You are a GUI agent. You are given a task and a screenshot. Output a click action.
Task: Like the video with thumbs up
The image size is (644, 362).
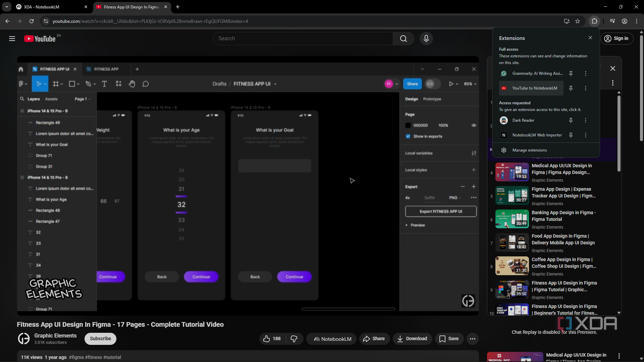pos(272,339)
